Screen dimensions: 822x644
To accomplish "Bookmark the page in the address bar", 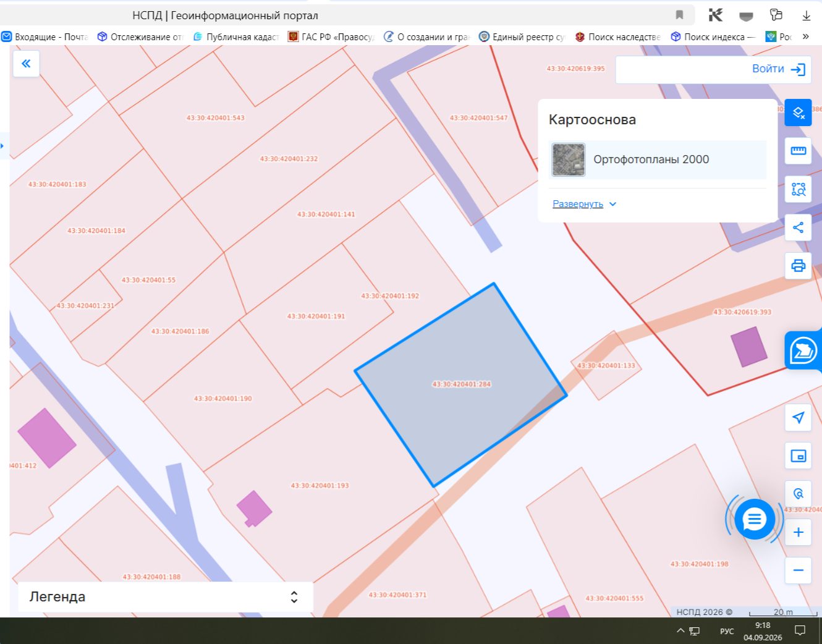I will [679, 15].
